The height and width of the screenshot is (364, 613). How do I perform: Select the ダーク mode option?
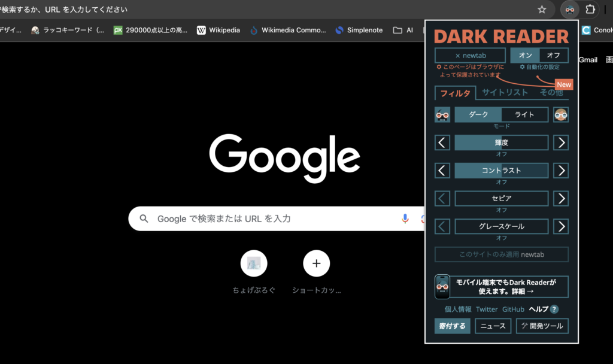pyautogui.click(x=478, y=114)
